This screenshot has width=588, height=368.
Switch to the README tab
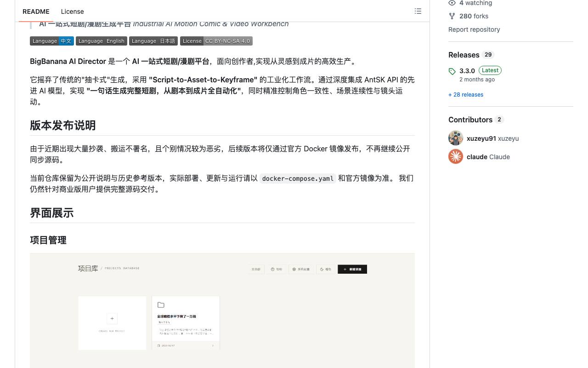click(x=36, y=11)
